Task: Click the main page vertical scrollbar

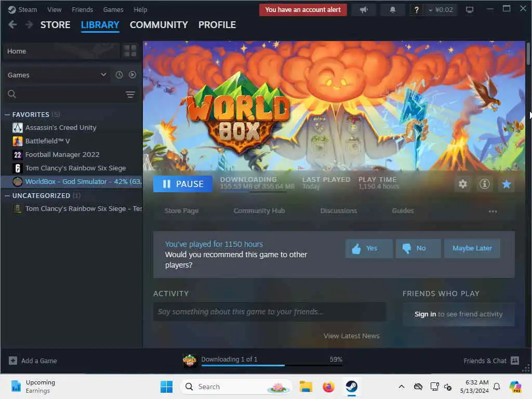Action: [528, 54]
